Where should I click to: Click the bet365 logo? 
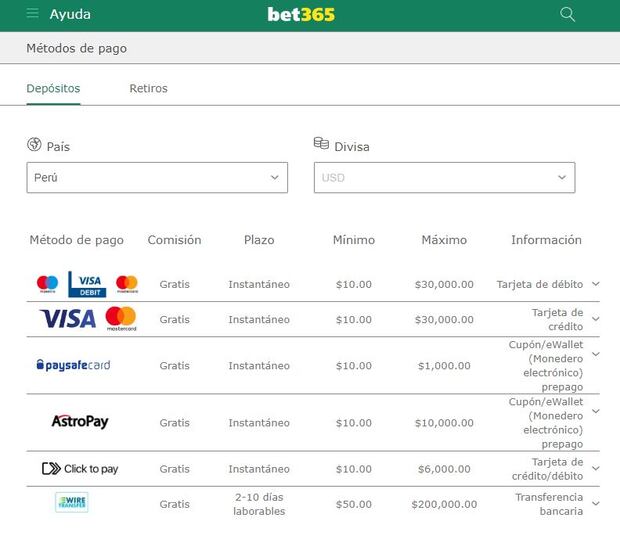(x=301, y=15)
